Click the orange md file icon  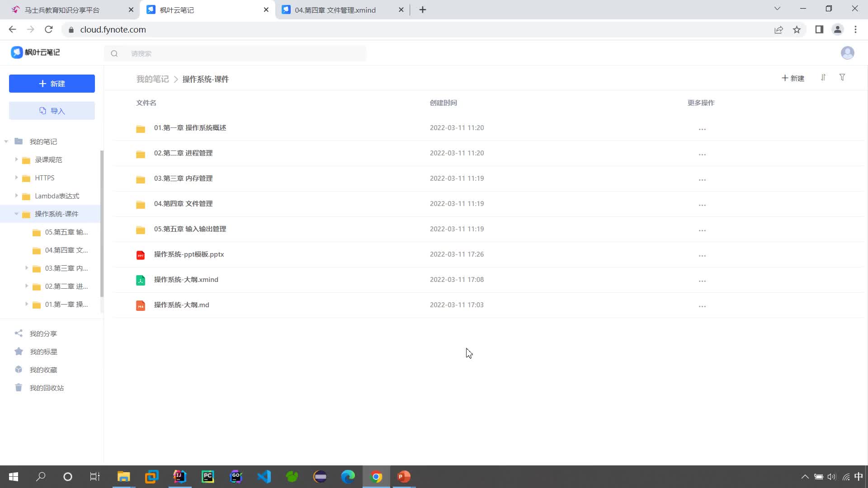pos(141,306)
